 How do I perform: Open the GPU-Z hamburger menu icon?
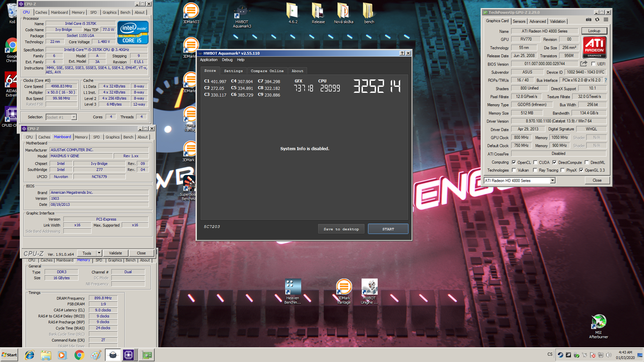(x=606, y=20)
